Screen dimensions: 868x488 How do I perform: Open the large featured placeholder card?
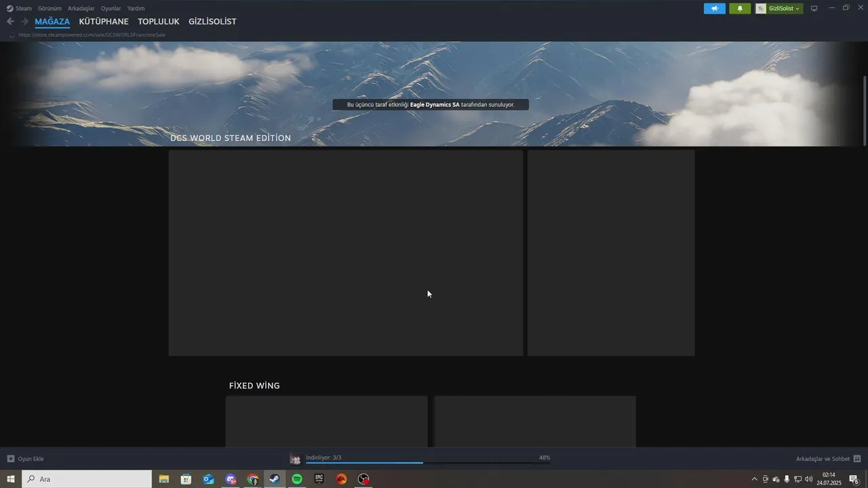346,253
